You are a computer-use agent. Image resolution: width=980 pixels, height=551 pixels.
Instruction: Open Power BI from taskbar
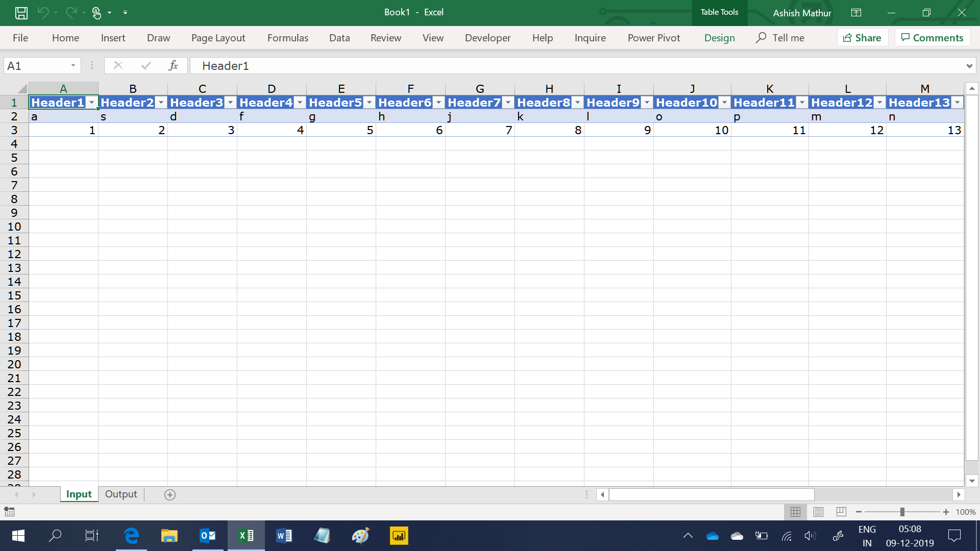tap(399, 536)
